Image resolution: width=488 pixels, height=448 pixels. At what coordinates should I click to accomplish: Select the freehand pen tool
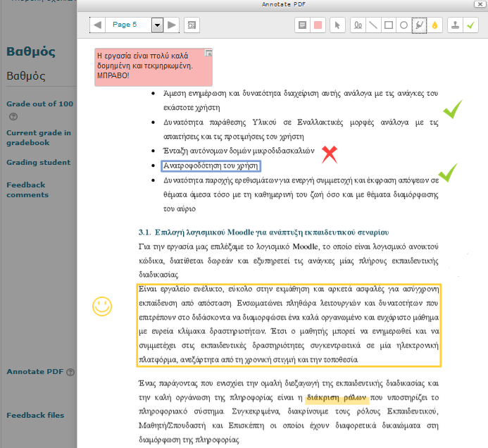358,25
